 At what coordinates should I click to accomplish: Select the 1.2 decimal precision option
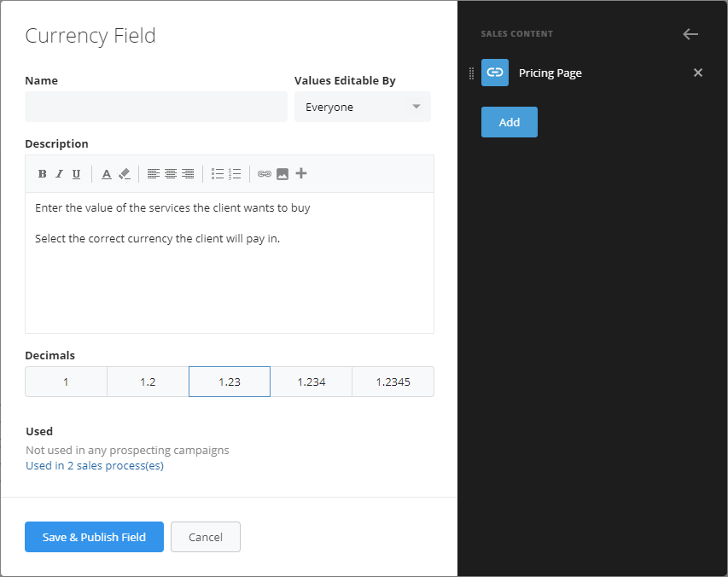(148, 382)
